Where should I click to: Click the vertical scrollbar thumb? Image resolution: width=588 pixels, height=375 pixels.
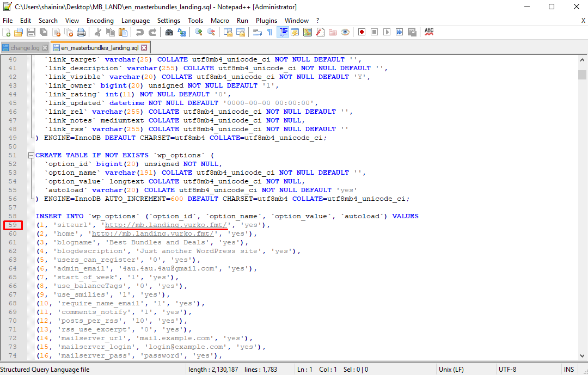(582, 74)
